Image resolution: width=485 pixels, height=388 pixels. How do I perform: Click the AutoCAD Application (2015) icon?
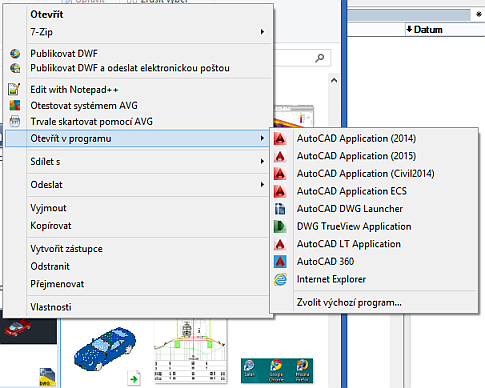point(280,156)
